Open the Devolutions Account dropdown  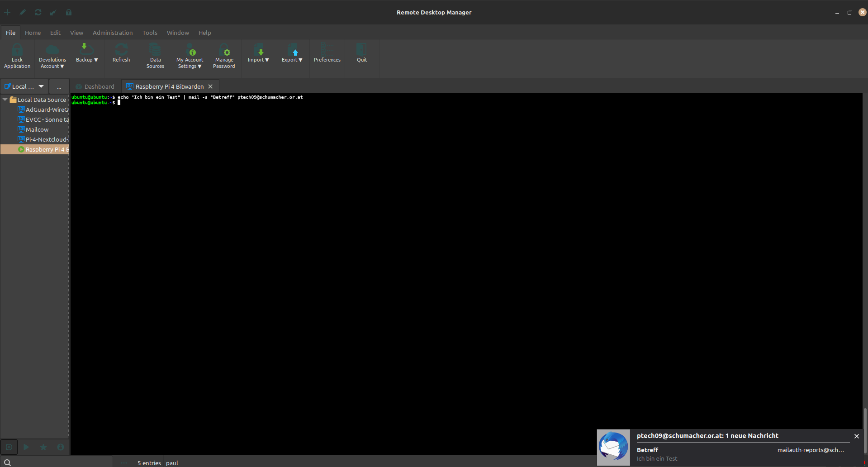click(x=52, y=63)
